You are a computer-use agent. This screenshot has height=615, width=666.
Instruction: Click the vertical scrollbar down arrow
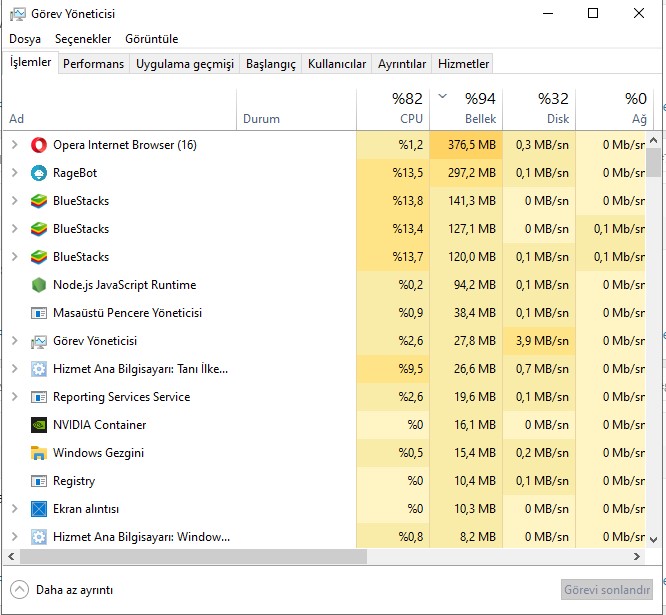654,540
